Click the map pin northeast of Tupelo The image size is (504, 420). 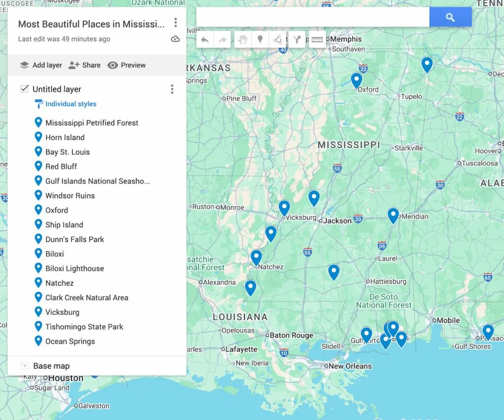click(x=427, y=65)
